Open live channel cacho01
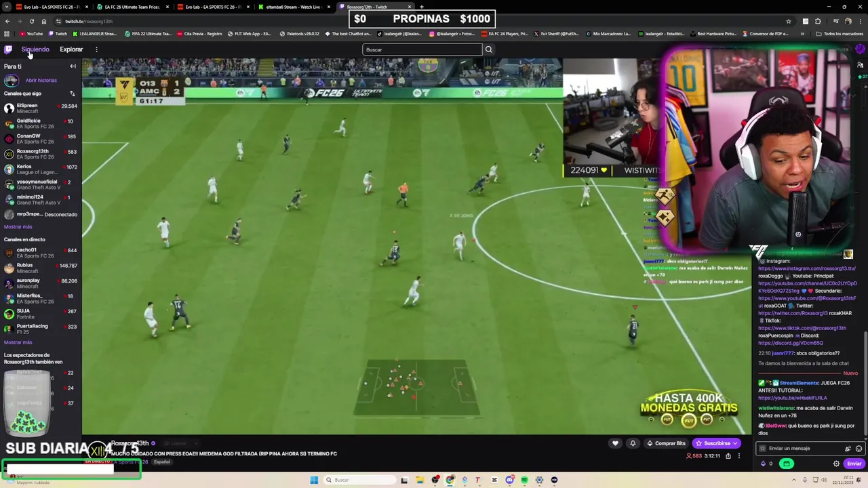This screenshot has width=868, height=488. 41,253
